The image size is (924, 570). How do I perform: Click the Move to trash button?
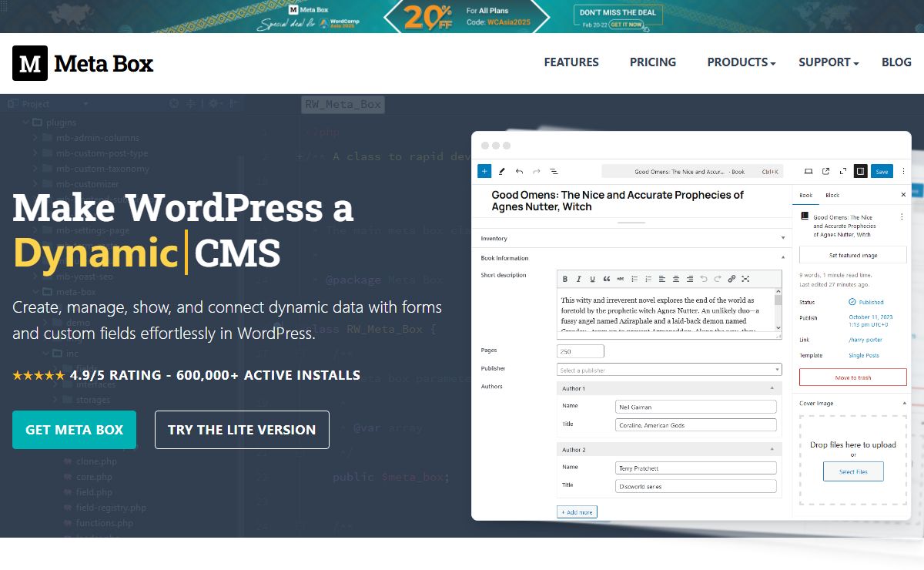(853, 377)
